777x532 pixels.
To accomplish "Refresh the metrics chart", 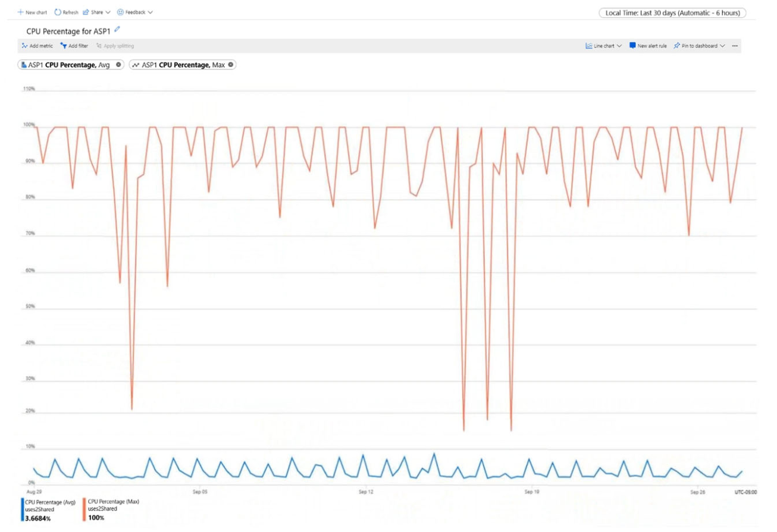I will (58, 12).
